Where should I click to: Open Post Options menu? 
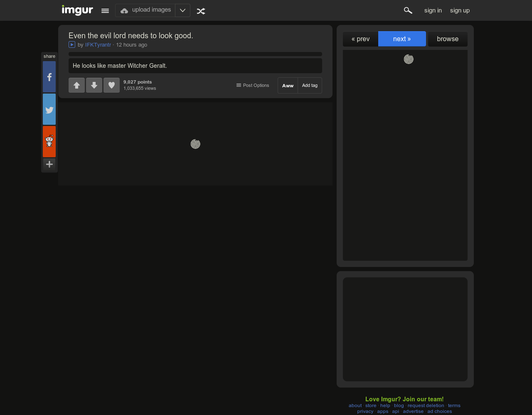point(253,85)
